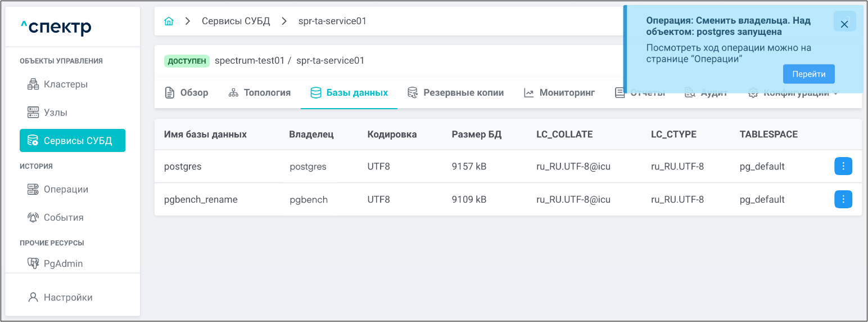Open the Мониторинг tab
The width and height of the screenshot is (868, 322).
[x=559, y=93]
